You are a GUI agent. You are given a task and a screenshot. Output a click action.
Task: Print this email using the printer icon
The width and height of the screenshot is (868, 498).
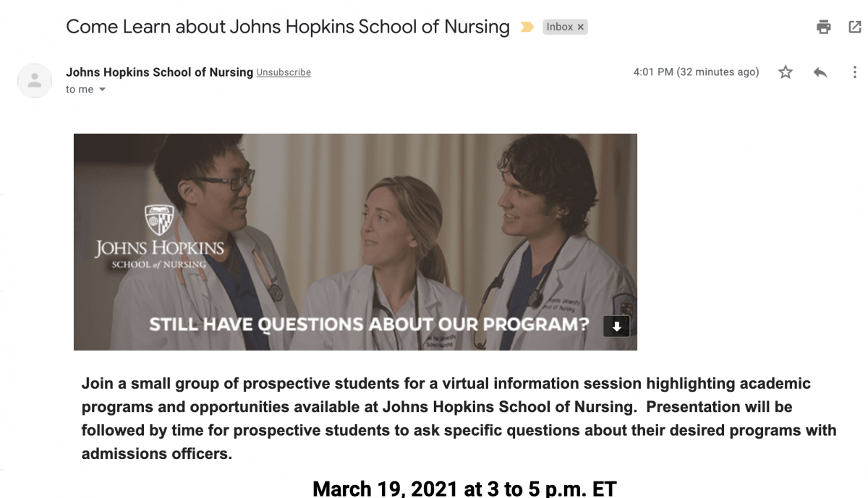tap(824, 27)
